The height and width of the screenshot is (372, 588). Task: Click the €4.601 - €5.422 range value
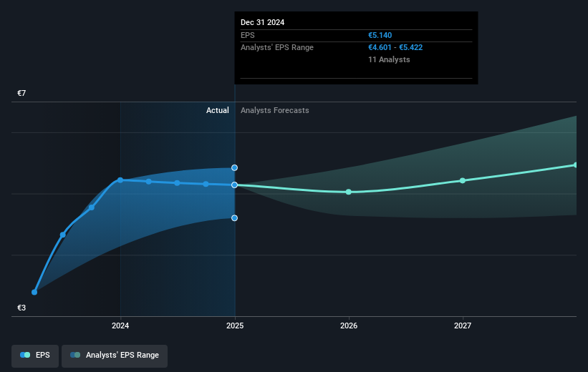pyautogui.click(x=395, y=48)
